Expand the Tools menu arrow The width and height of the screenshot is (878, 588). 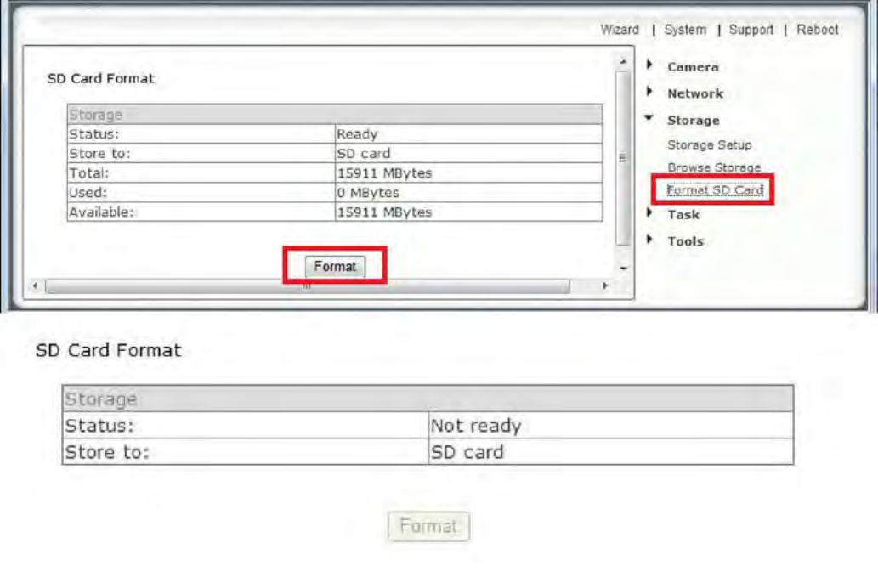click(649, 240)
